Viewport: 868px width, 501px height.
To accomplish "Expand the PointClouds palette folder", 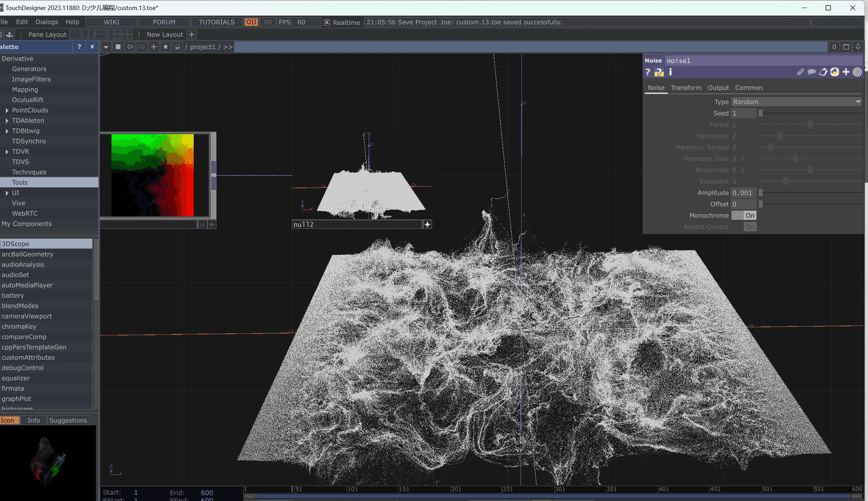I will click(7, 110).
